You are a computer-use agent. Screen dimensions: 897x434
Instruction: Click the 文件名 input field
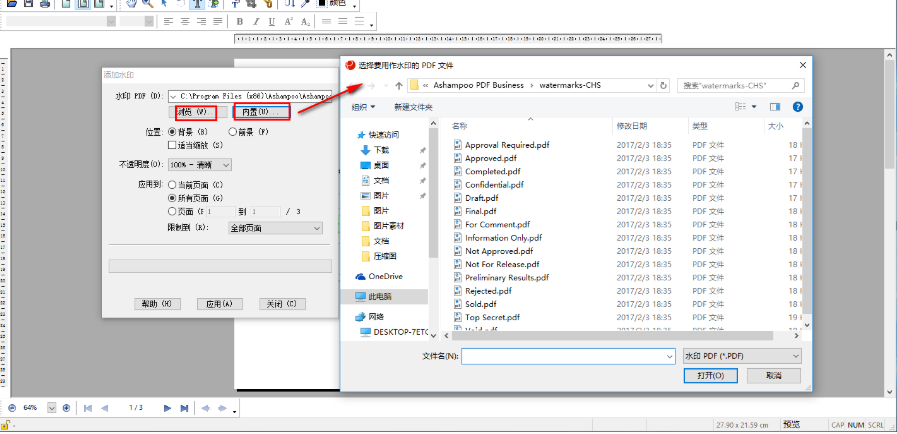tap(569, 356)
